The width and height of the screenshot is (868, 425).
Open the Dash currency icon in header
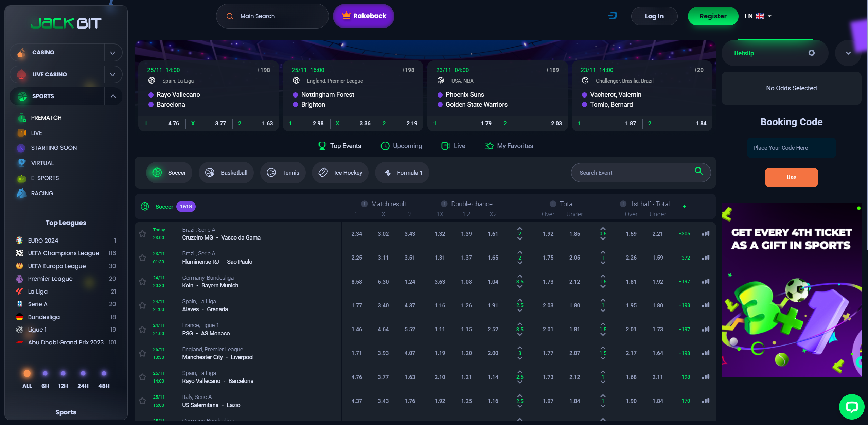tap(613, 16)
